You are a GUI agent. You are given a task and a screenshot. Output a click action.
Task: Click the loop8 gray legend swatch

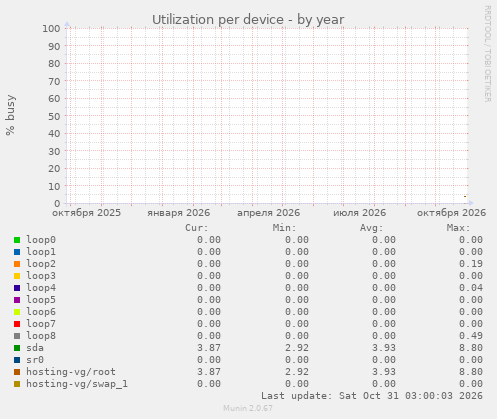coord(17,336)
